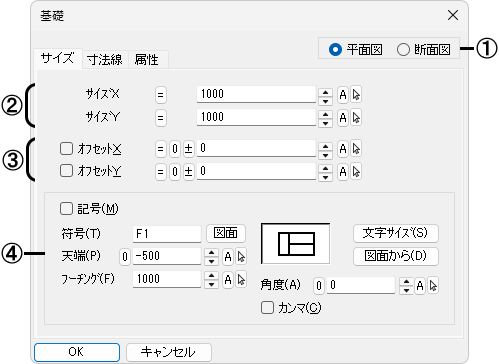
Task: Click the pointer pick icon for 天端
Action: pos(241,257)
